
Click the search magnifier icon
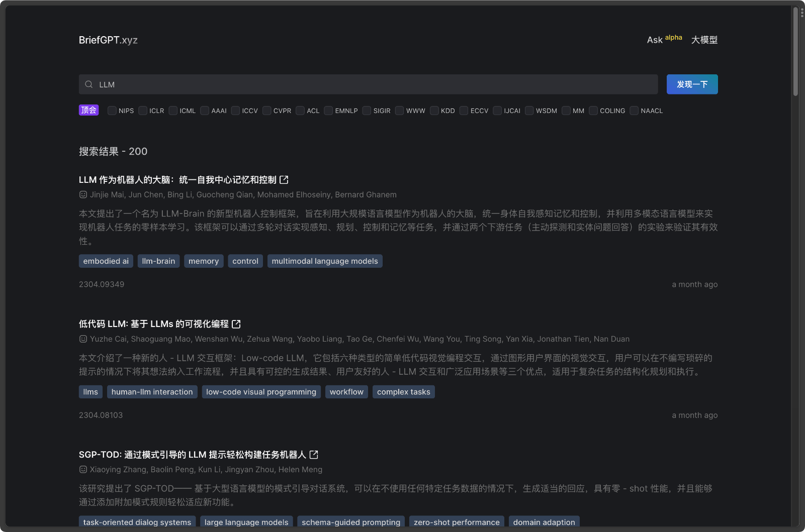88,84
